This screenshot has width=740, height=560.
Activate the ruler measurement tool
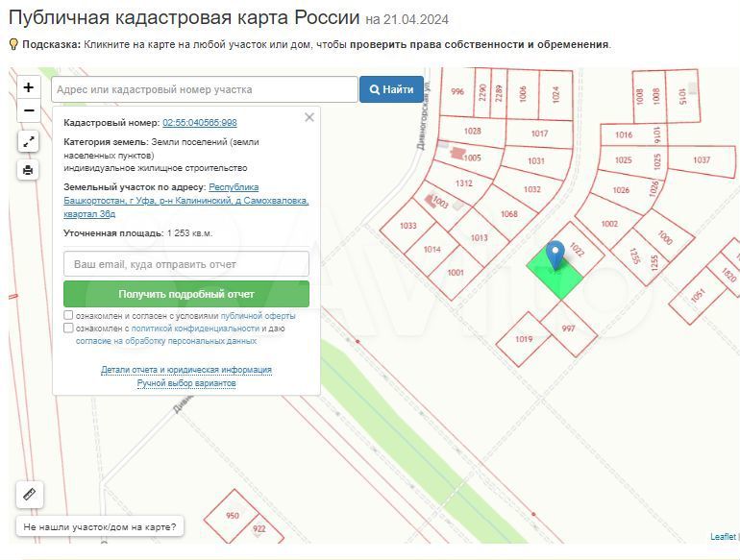tap(29, 495)
